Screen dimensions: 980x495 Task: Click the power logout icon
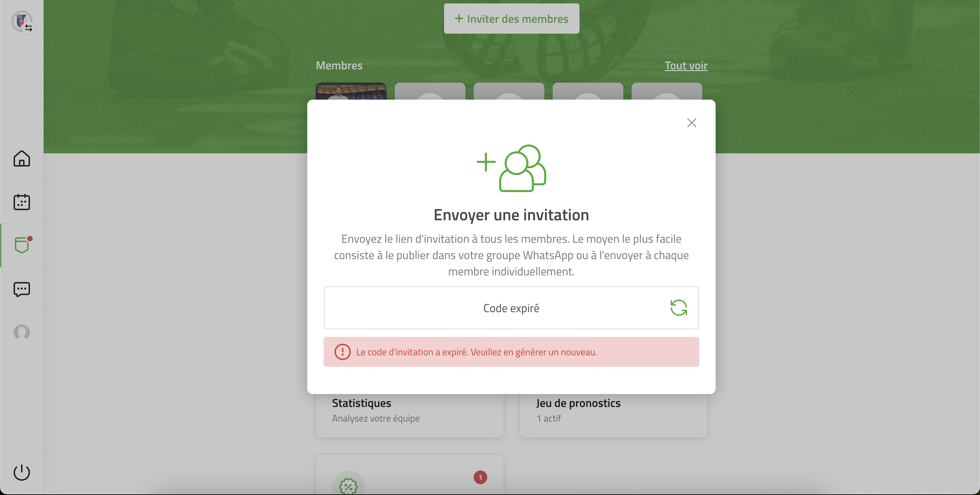(x=22, y=472)
